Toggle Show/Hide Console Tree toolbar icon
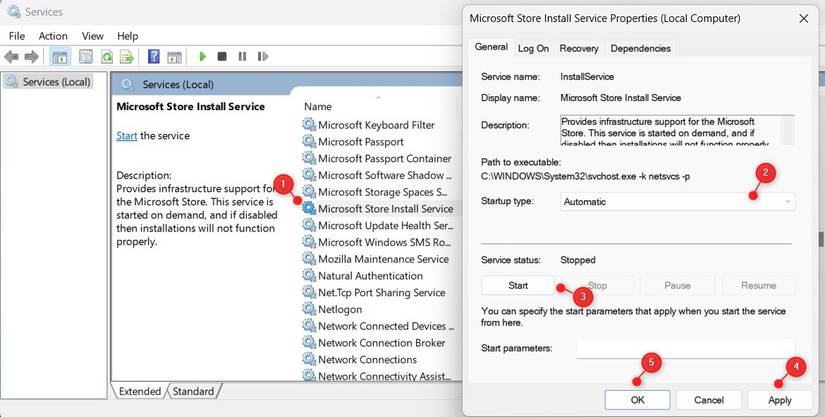Viewport: 825px width, 417px height. pyautogui.click(x=60, y=57)
